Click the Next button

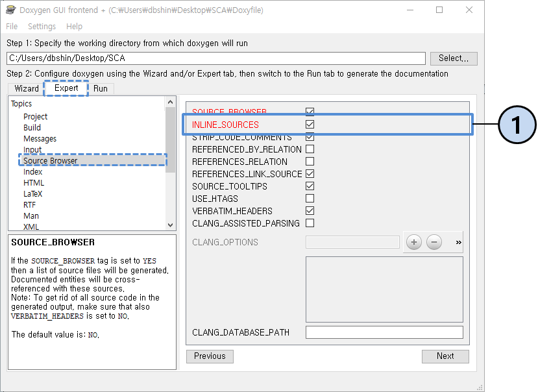pyautogui.click(x=445, y=356)
